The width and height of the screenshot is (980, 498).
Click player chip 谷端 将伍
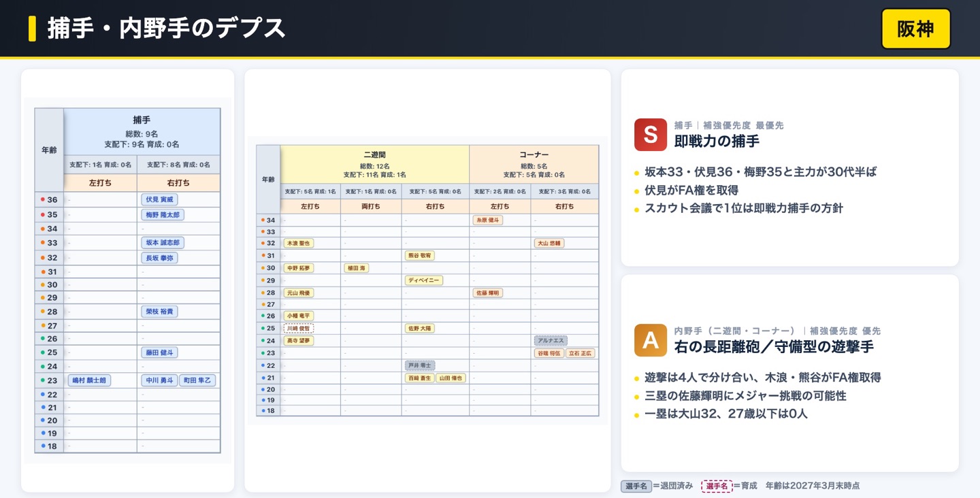[x=549, y=353]
